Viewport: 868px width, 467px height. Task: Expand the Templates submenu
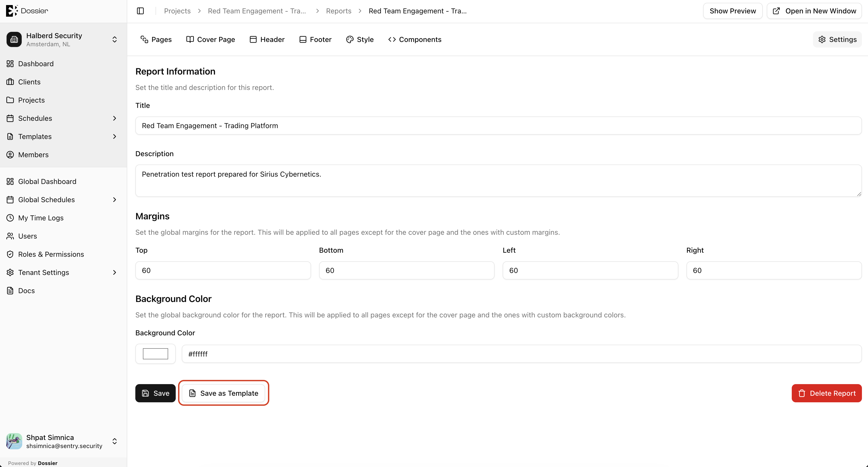(114, 136)
